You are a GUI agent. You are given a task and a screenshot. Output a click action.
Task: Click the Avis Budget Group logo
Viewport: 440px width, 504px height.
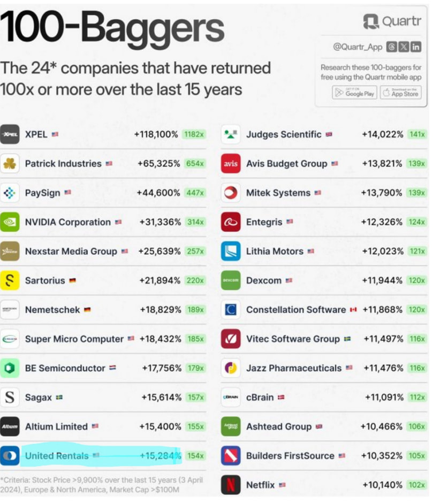231,164
